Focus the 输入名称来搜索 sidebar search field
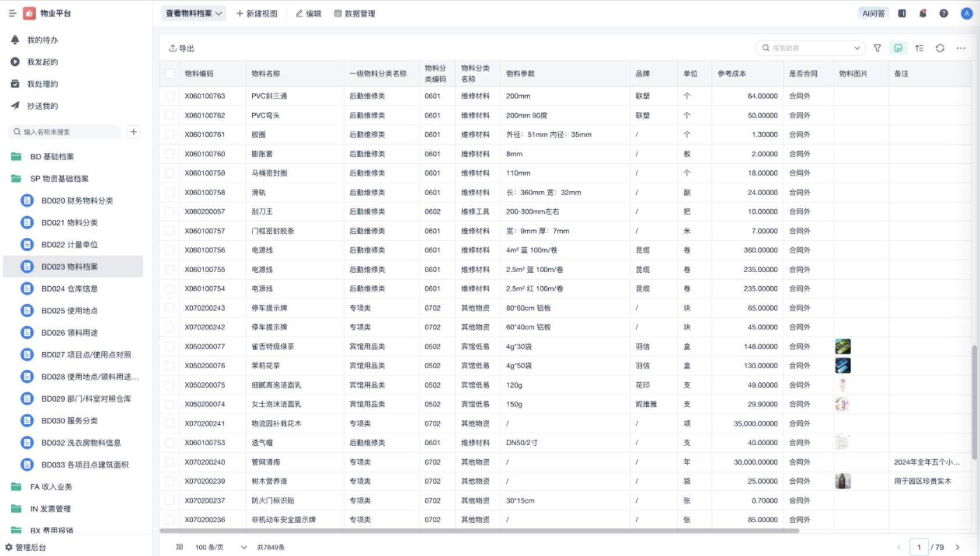 coord(65,132)
